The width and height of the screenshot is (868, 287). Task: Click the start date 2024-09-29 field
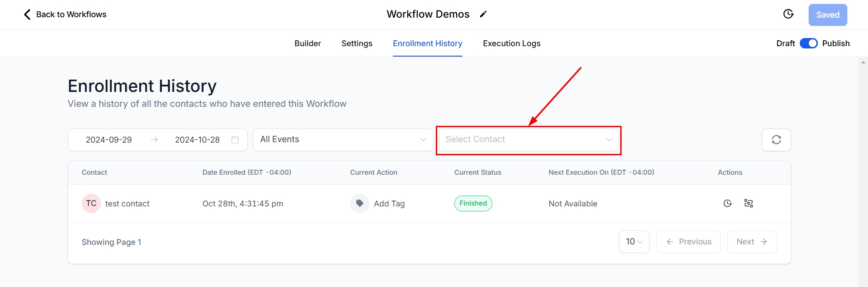pyautogui.click(x=109, y=140)
